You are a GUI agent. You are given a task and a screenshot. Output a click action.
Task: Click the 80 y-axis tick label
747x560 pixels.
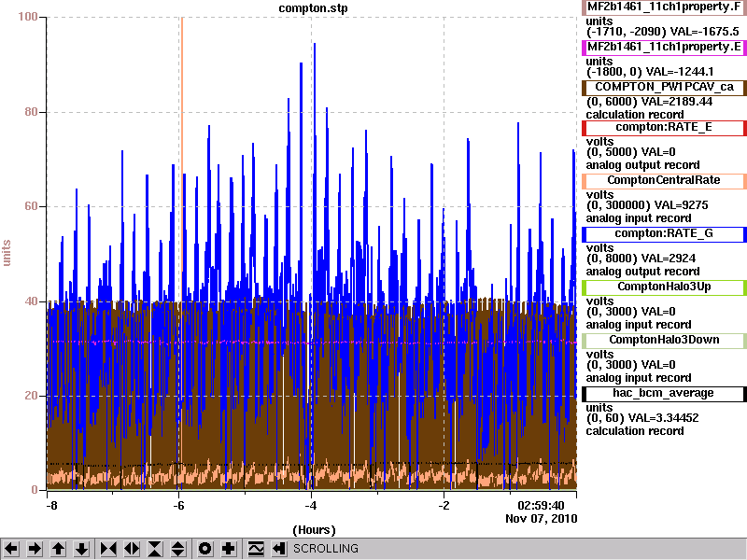tap(31, 112)
